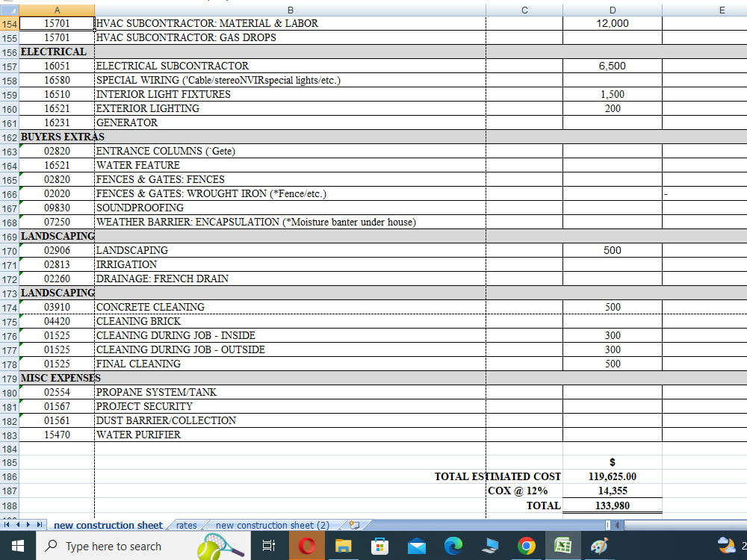
Task: Launch Opera browser from the taskbar
Action: pyautogui.click(x=307, y=546)
